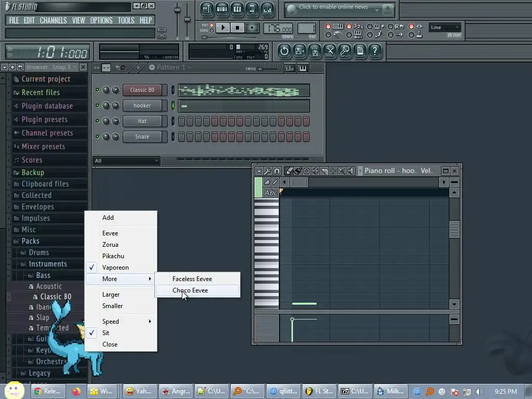Toggle the piano roll magnet snap button
Viewport: 532px width, 399px height.
point(277,170)
